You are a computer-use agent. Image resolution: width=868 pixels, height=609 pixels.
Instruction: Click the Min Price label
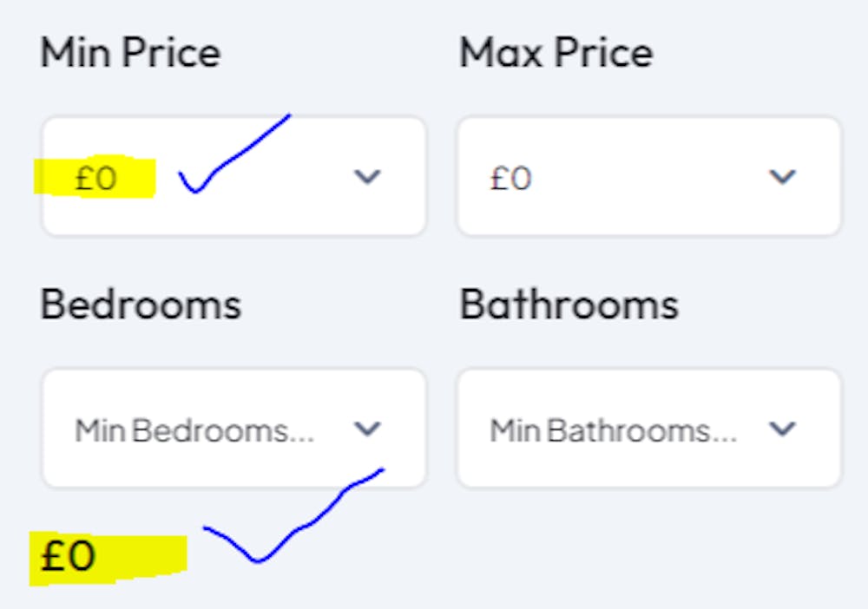coord(130,54)
